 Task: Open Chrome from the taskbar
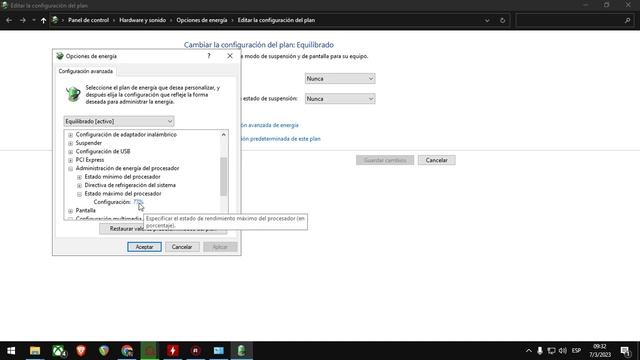[127, 351]
